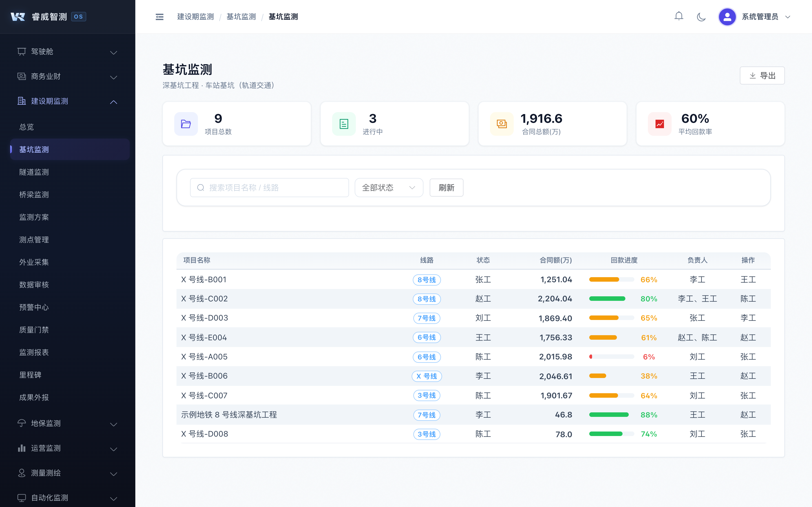Open 隧道监测 in the sidebar
812x507 pixels.
(x=34, y=172)
